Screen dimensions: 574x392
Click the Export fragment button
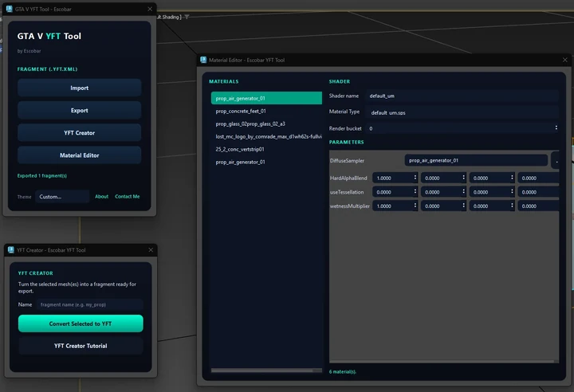80,110
